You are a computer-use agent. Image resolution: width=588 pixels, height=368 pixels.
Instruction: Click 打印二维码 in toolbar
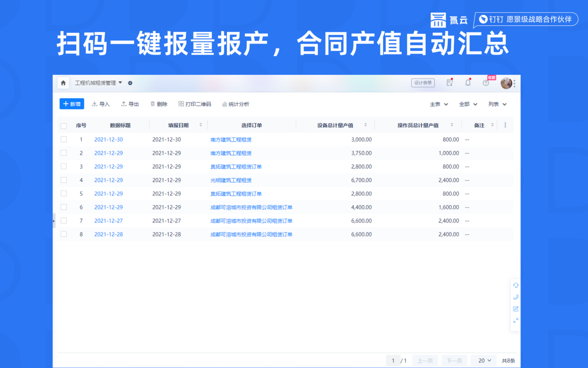195,104
